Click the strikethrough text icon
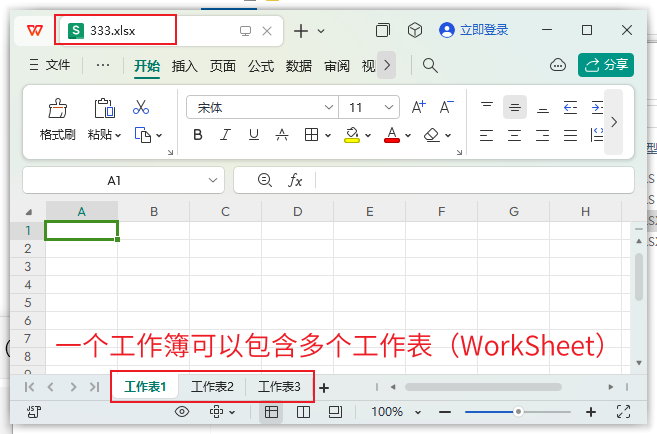The width and height of the screenshot is (657, 434). [282, 134]
